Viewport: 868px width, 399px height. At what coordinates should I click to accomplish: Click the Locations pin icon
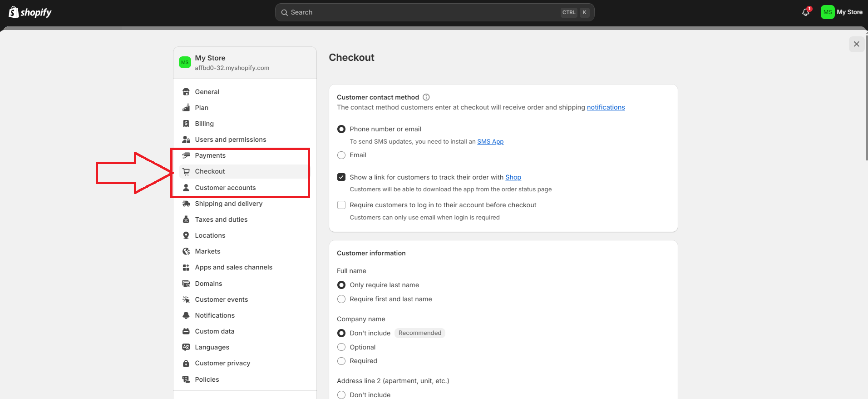click(x=186, y=235)
